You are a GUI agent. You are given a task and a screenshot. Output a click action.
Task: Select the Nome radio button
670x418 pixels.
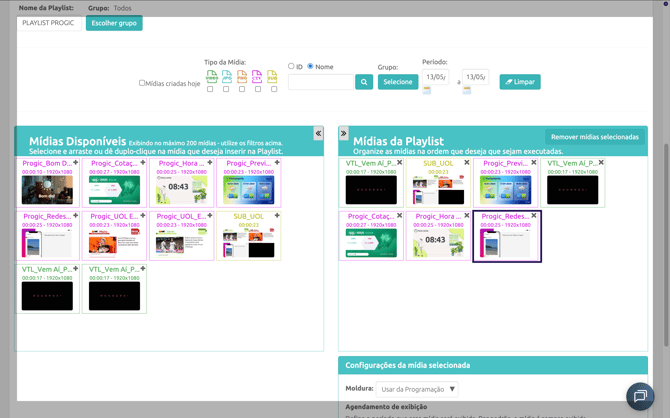coord(311,66)
